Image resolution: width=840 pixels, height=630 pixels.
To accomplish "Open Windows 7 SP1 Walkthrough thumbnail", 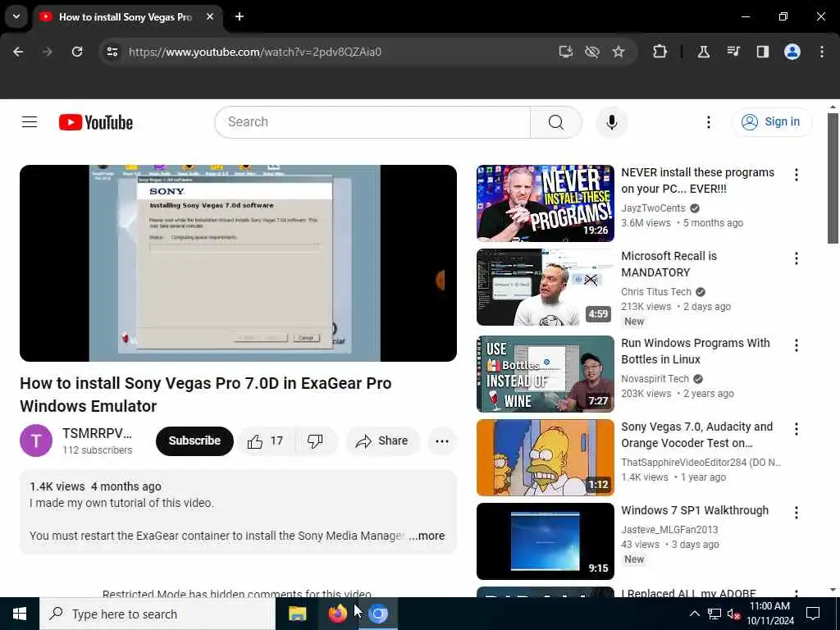I will click(546, 541).
